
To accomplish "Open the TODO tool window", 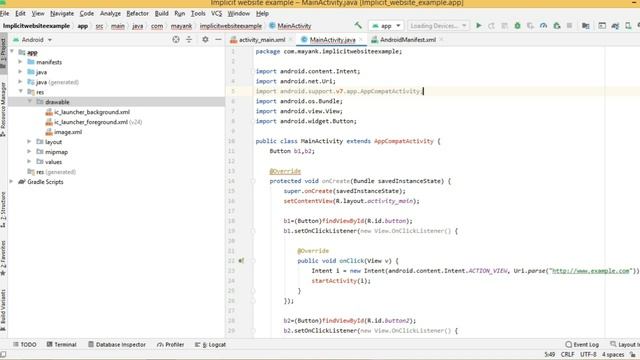I will tap(24, 344).
